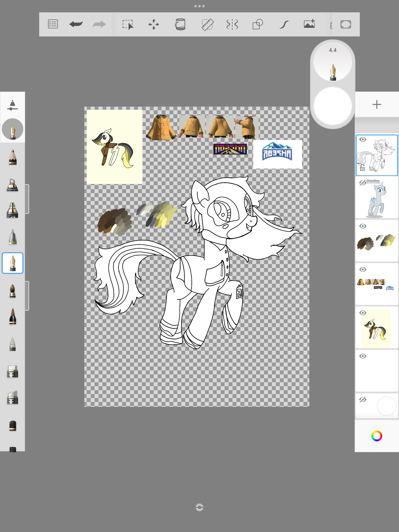This screenshot has height=532, width=399.
Task: Select the Pencil brush
Action: (x=13, y=157)
